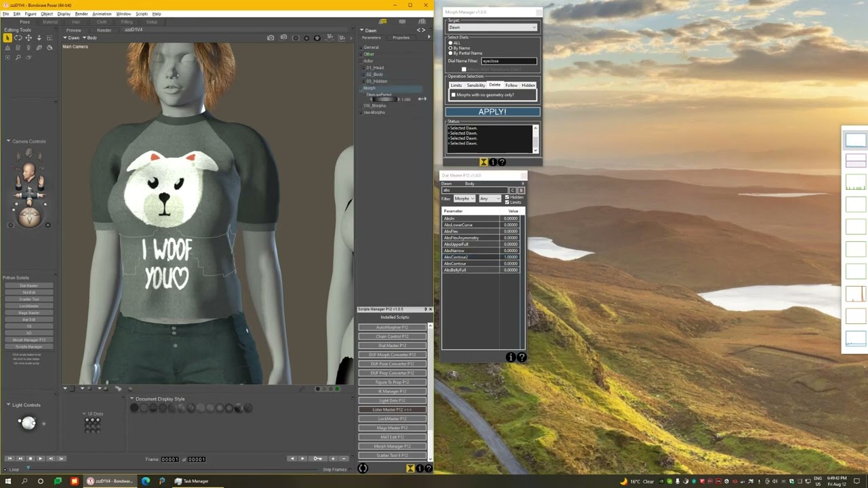The width and height of the screenshot is (868, 488).
Task: Open the Dawn figure dropdown above viewport
Action: (x=71, y=38)
